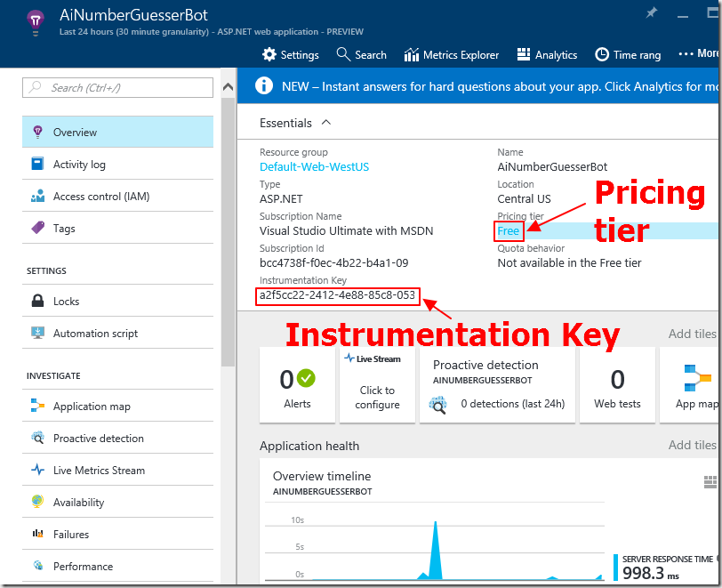Pin the blade with the pushpin icon
Viewport: 722px width, 588px height.
pyautogui.click(x=651, y=13)
